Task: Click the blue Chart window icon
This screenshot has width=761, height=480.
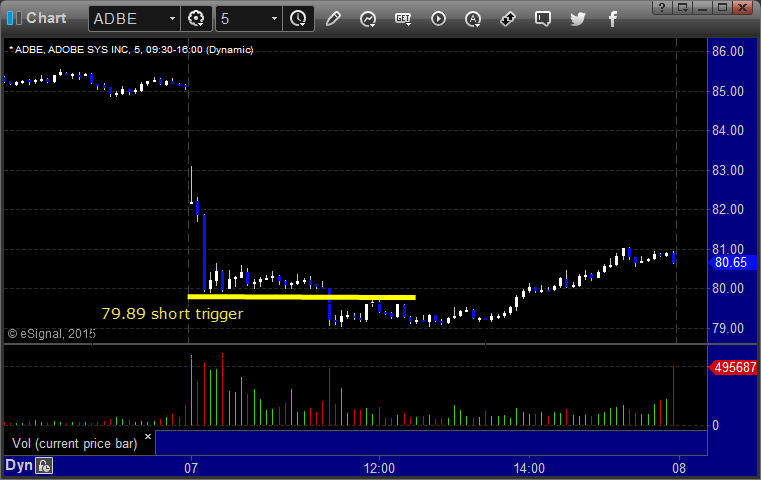Action: [14, 18]
